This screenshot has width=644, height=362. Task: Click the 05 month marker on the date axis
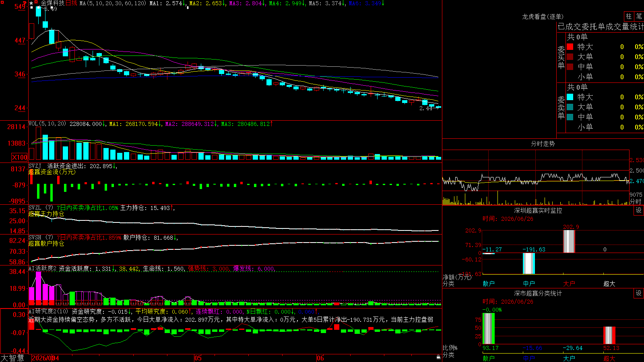pyautogui.click(x=198, y=358)
